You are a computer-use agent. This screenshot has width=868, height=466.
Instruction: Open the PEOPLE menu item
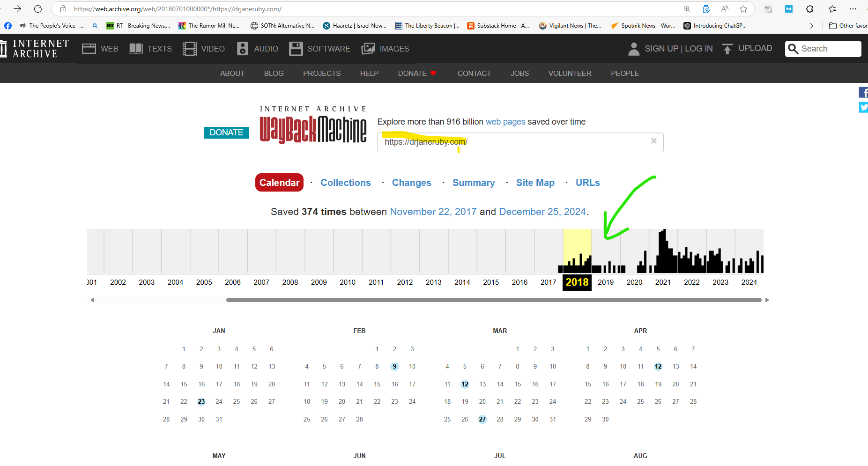625,74
